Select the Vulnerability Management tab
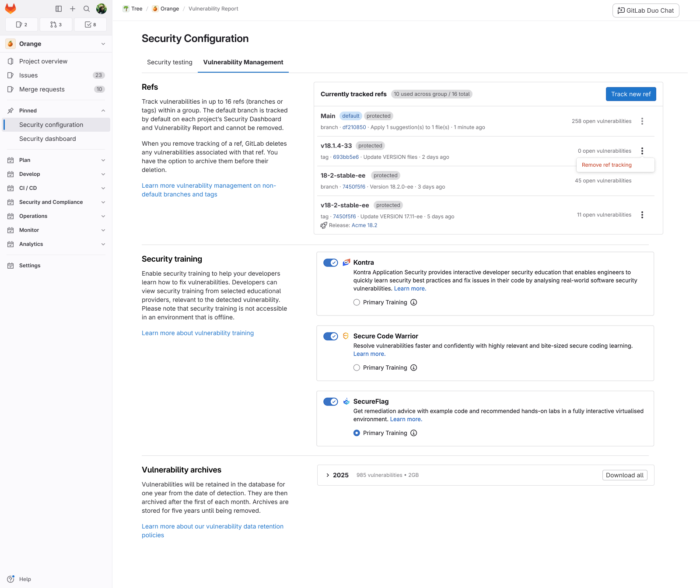 point(243,62)
